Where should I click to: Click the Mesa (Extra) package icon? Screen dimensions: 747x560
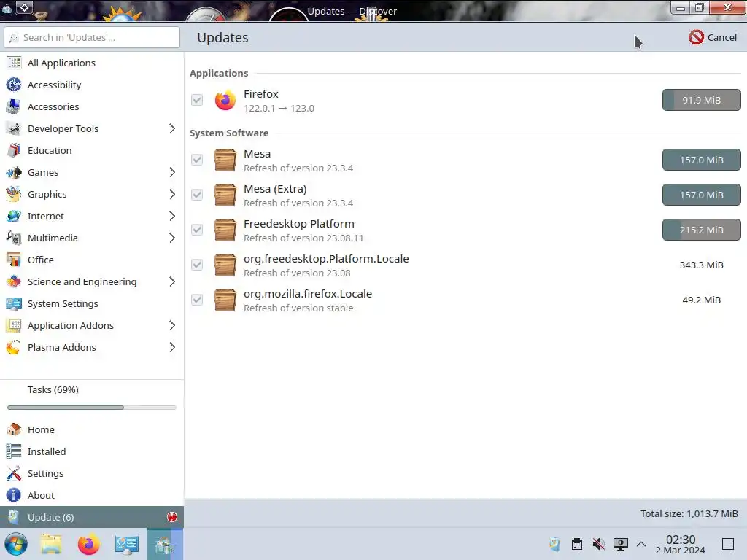(225, 195)
